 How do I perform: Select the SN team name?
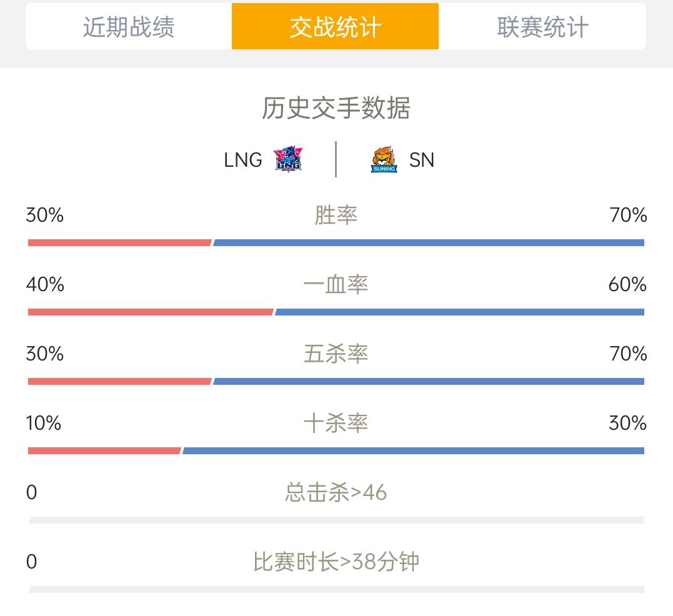421,160
